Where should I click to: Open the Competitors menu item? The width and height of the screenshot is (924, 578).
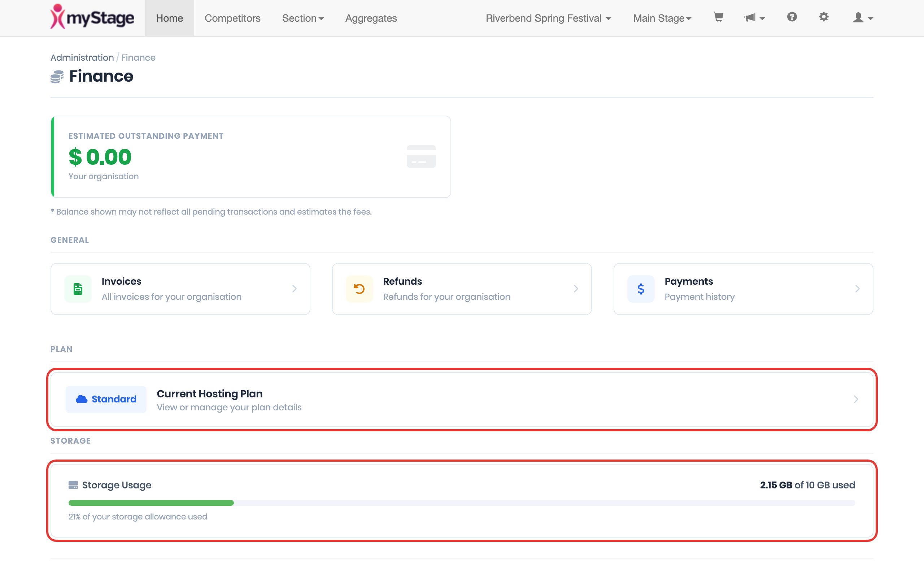pyautogui.click(x=232, y=18)
